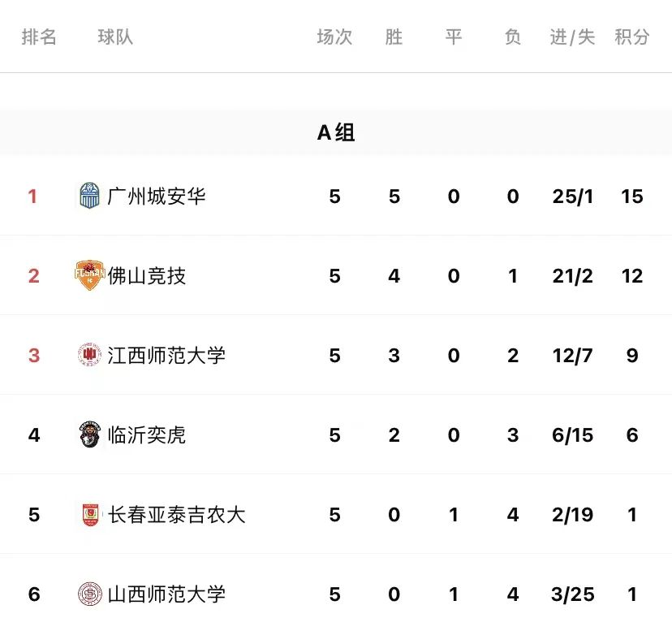This screenshot has width=672, height=631.
Task: Open 长春亚泰吉农大 team details
Action: coord(176,514)
